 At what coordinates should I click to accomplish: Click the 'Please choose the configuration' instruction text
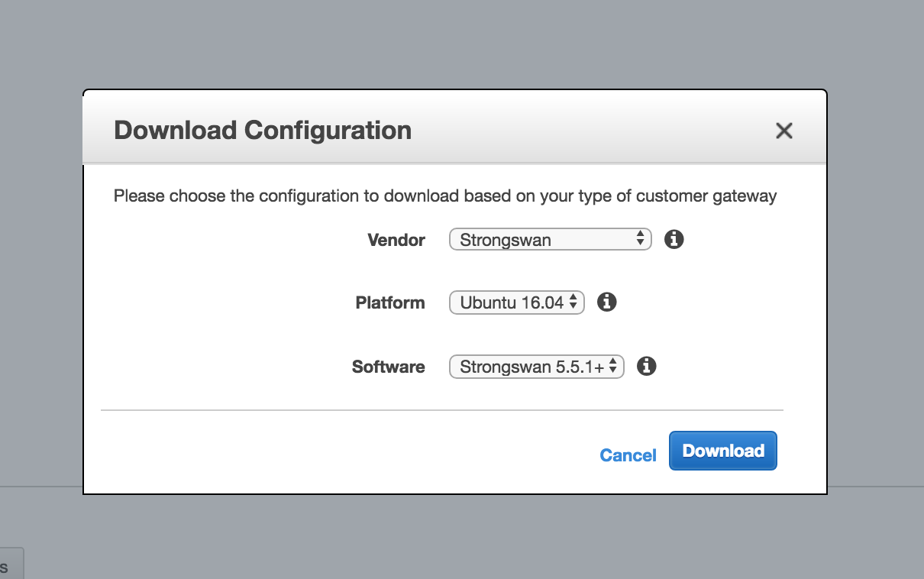pyautogui.click(x=445, y=196)
